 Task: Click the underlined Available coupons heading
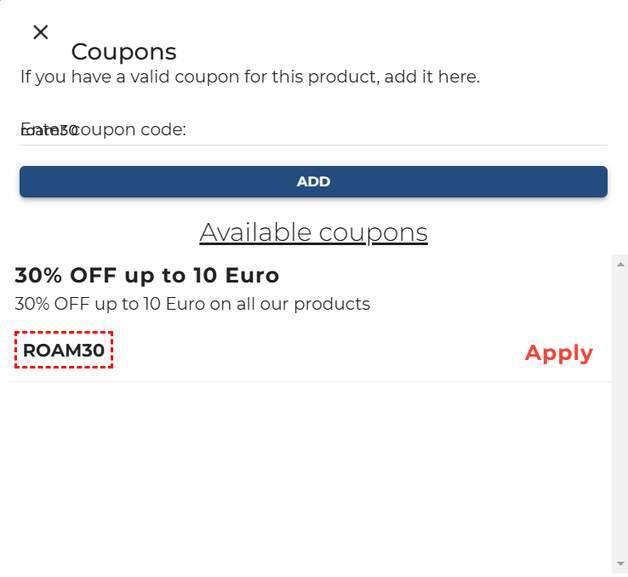pos(313,232)
